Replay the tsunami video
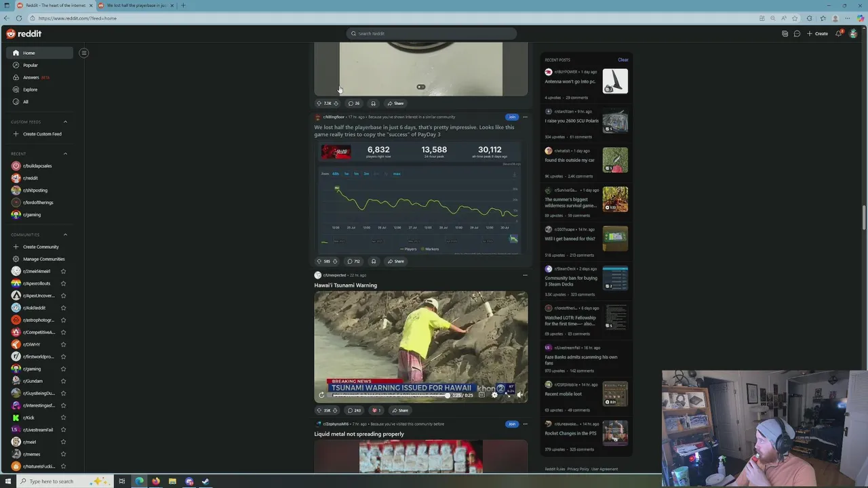 (321, 395)
